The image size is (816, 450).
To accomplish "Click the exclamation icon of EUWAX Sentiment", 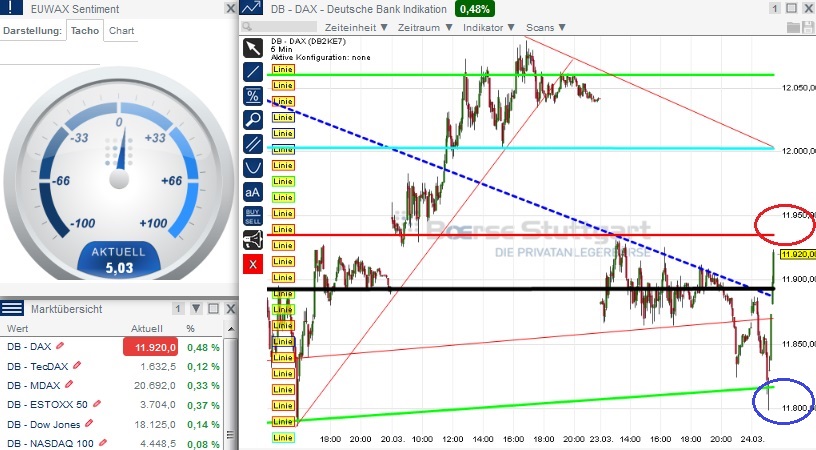I will coord(11,8).
